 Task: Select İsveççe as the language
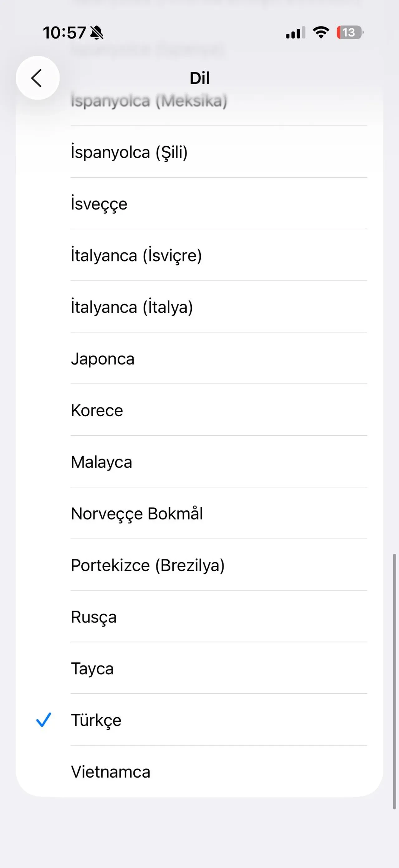(99, 203)
